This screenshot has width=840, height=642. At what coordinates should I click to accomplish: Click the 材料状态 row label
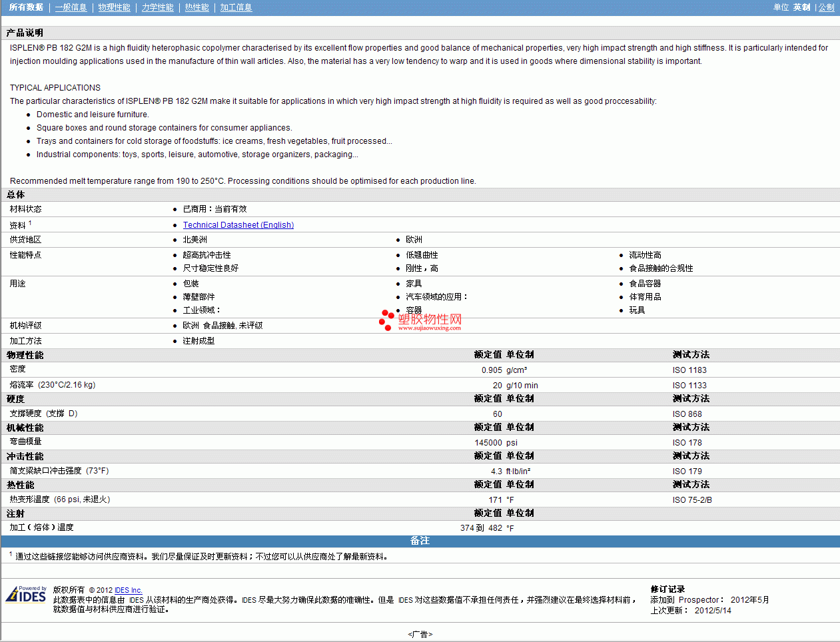[25, 209]
